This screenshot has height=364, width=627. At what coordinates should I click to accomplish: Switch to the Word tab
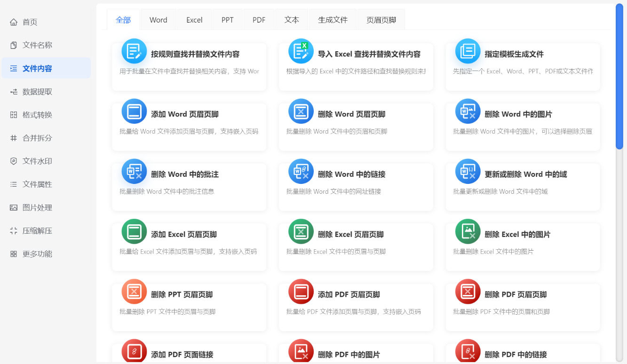point(159,20)
